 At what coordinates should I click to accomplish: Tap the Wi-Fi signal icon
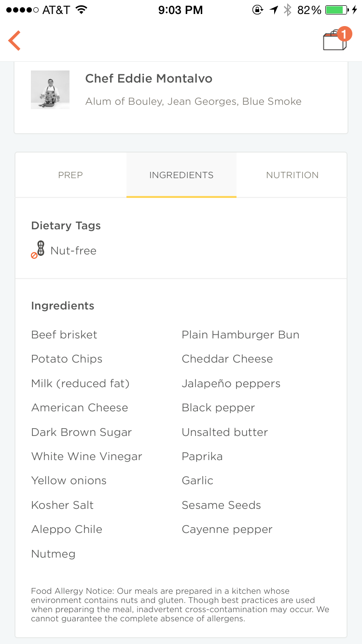pyautogui.click(x=82, y=10)
